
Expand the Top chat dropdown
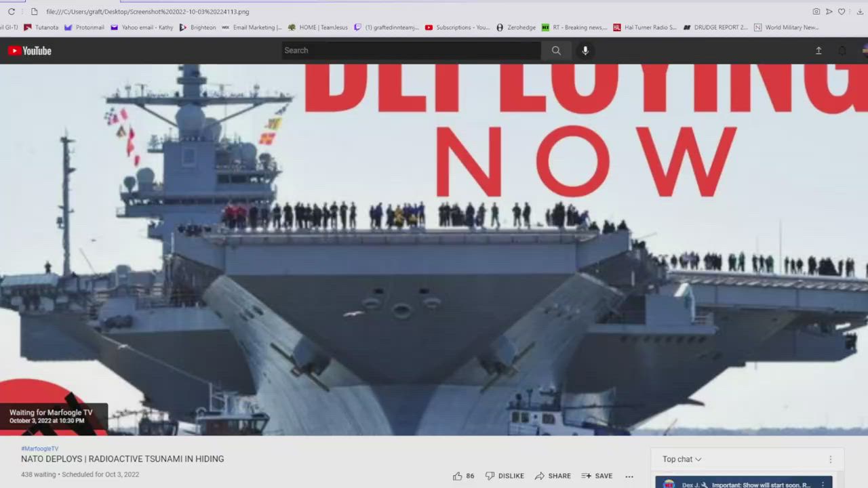click(x=682, y=460)
